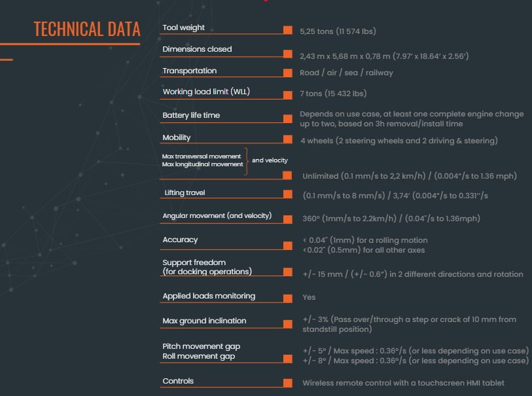Click the Max transversal movement label

(202, 156)
